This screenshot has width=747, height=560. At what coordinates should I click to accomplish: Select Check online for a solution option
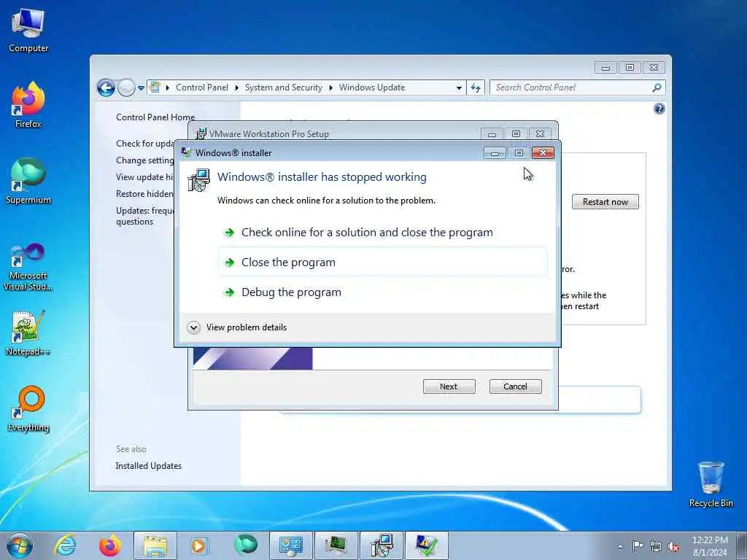(x=382, y=233)
